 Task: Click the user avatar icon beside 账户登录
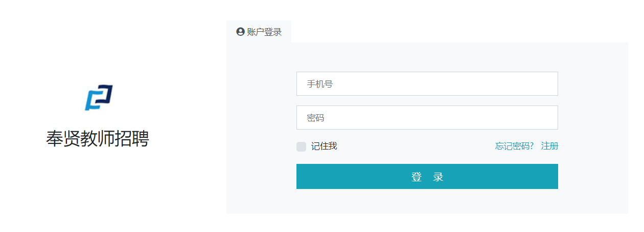[x=240, y=32]
